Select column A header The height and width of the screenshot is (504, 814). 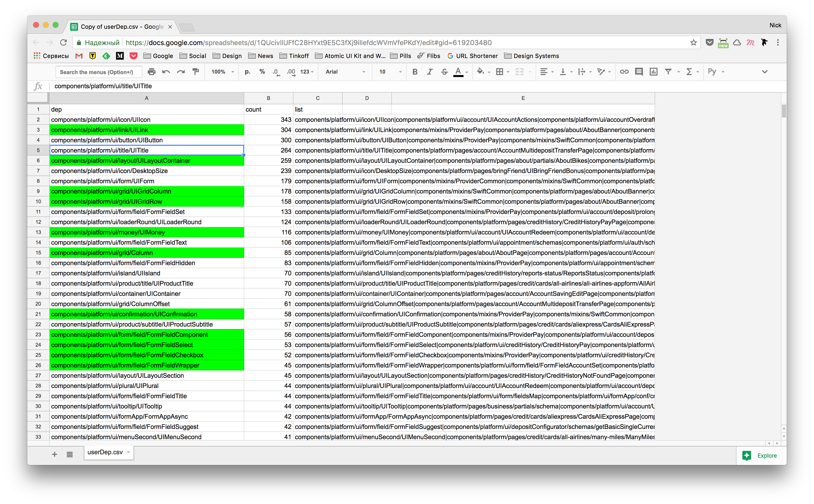coord(147,98)
